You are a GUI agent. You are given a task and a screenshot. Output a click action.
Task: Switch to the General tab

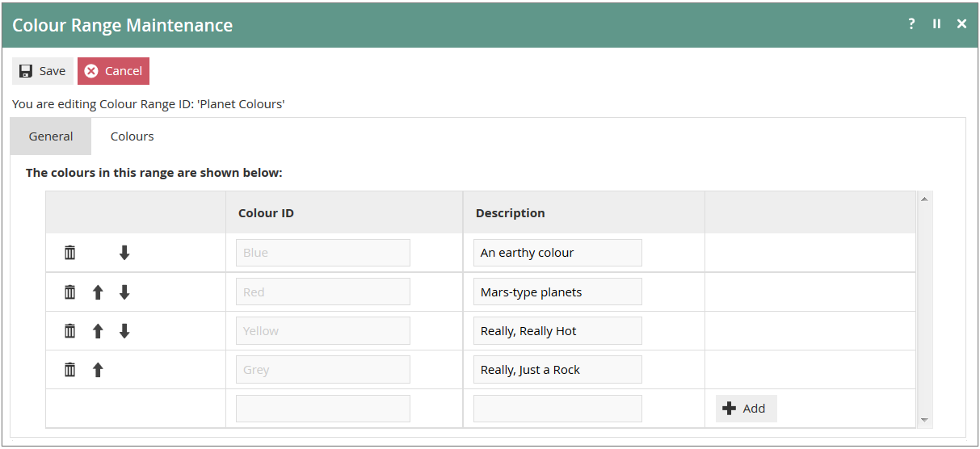click(51, 136)
